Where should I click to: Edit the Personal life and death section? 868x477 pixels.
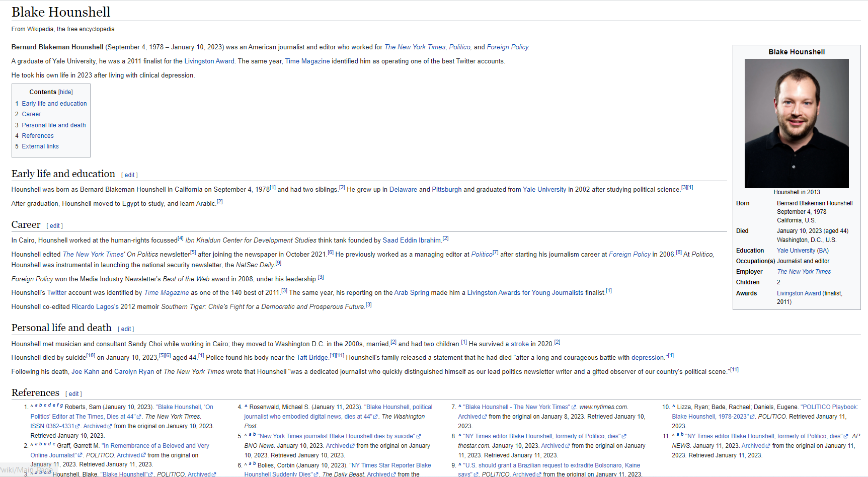point(126,329)
